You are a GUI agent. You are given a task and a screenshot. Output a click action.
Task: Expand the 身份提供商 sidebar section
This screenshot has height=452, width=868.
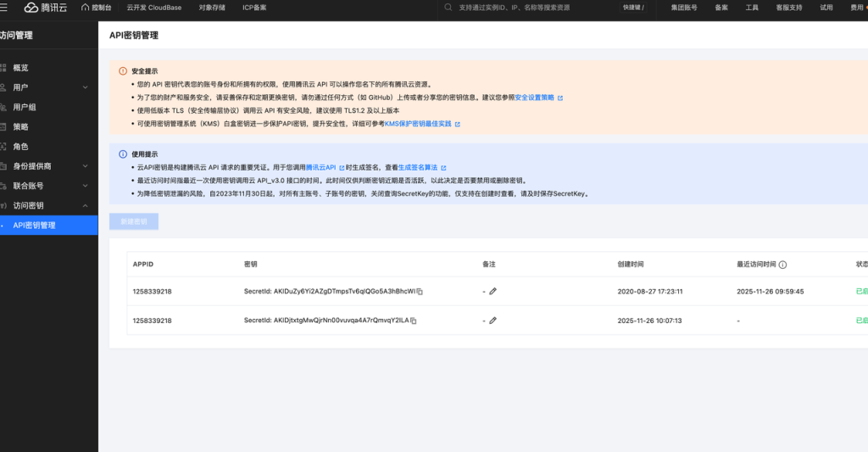pos(85,166)
